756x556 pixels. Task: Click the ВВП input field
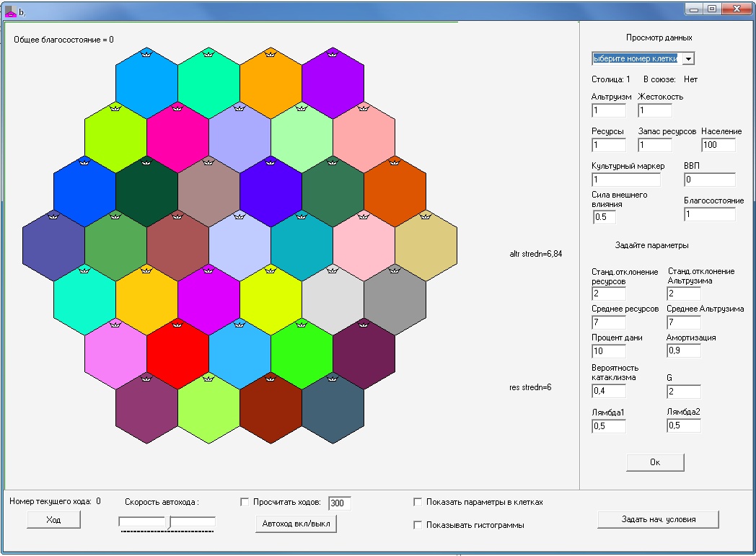(710, 180)
